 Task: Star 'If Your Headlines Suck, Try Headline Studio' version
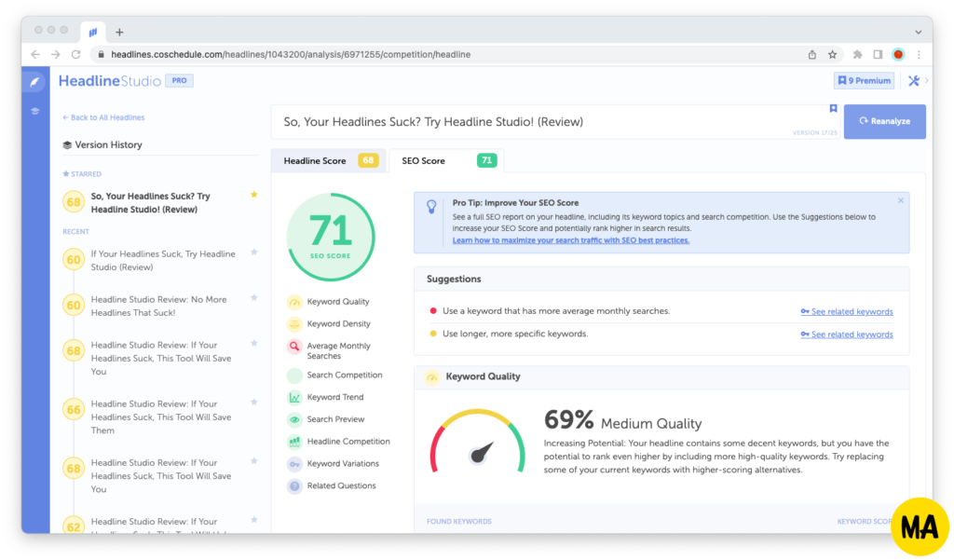pos(254,252)
